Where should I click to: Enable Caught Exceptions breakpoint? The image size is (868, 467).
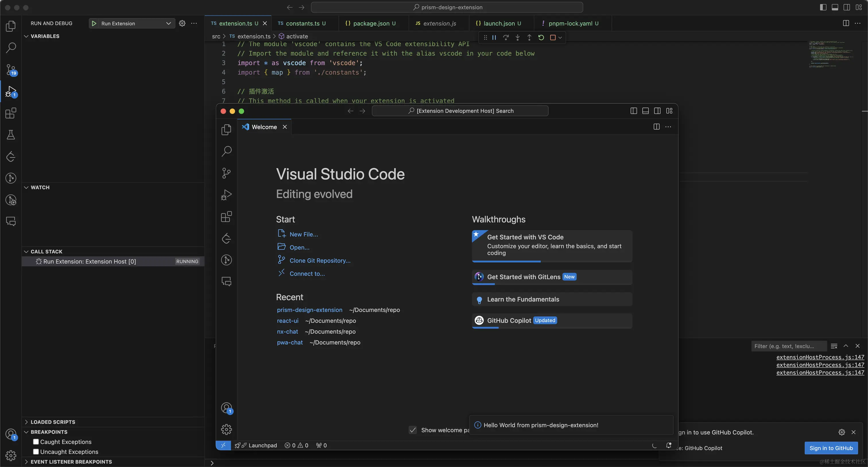point(36,442)
